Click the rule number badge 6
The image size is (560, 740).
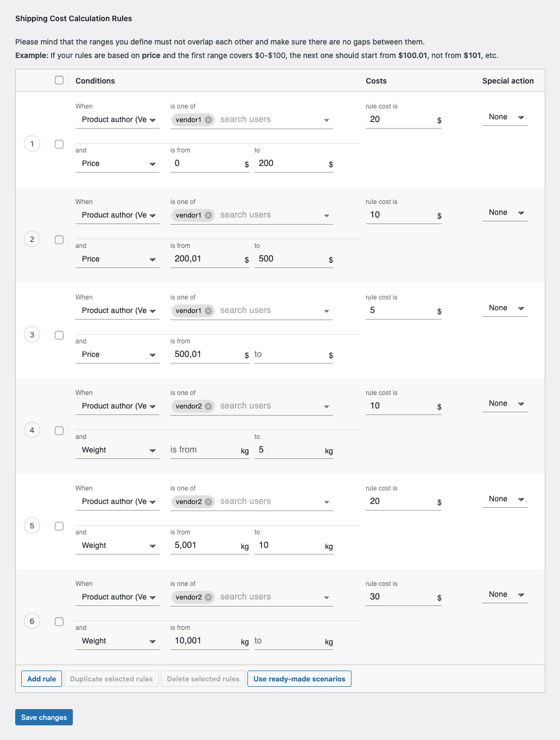(x=31, y=621)
